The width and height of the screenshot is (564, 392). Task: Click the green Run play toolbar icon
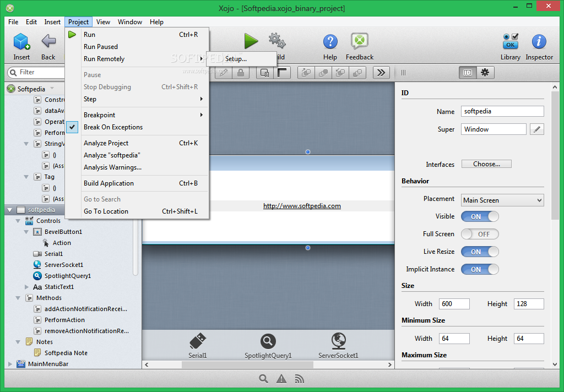click(x=251, y=41)
